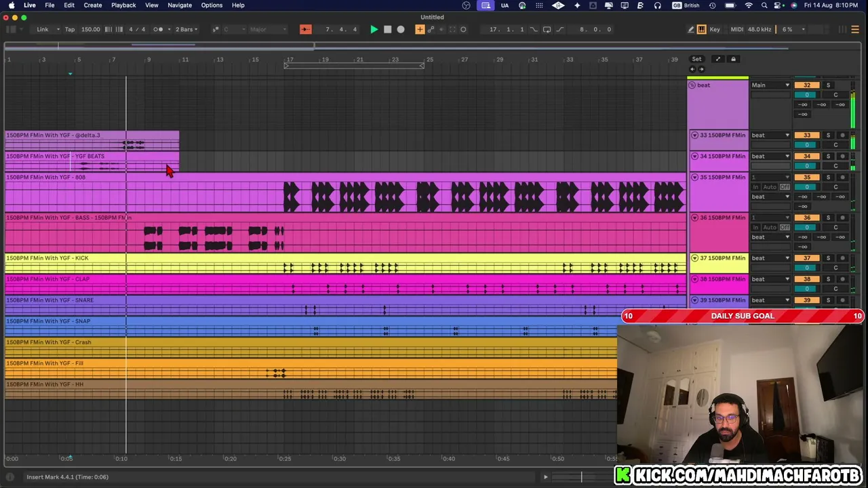Open the output routing dropdown of track 33
The height and width of the screenshot is (488, 868).
point(770,136)
